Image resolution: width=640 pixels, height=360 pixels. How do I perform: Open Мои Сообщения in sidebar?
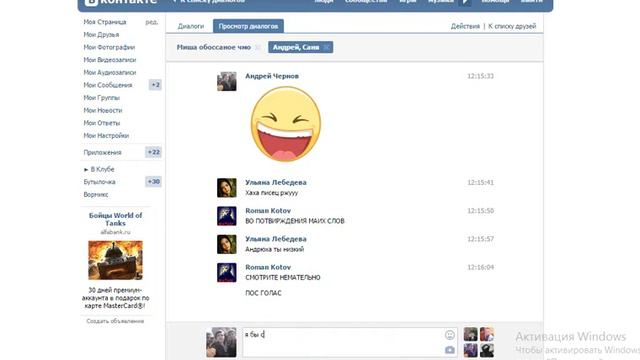(x=108, y=85)
